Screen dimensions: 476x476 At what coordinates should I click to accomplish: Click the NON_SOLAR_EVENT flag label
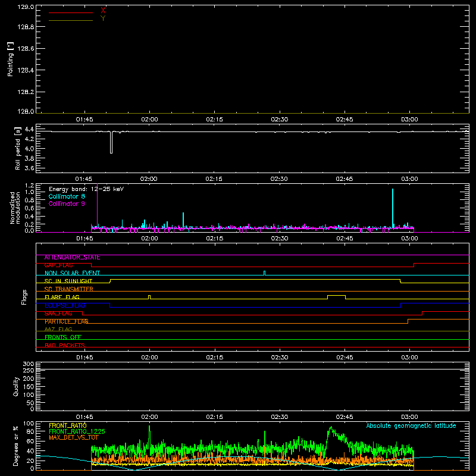pyautogui.click(x=72, y=273)
